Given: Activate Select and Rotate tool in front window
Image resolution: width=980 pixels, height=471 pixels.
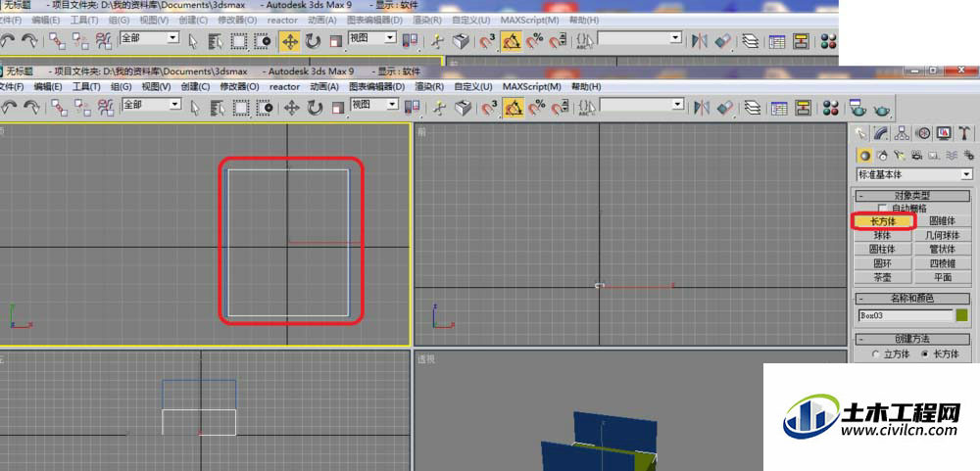Looking at the screenshot, I should 315,108.
